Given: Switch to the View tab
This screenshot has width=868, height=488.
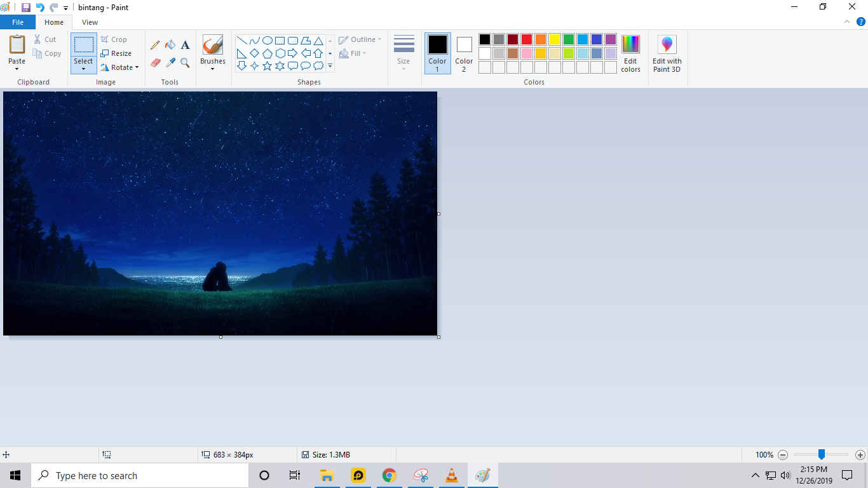Looking at the screenshot, I should 90,22.
